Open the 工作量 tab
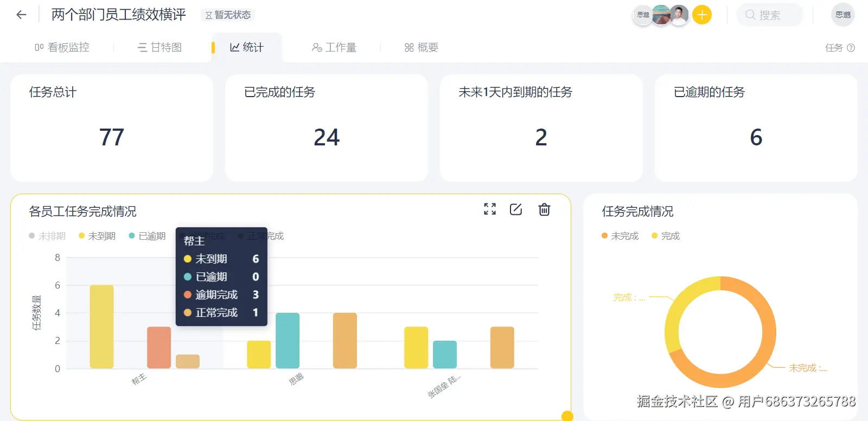Image resolution: width=868 pixels, height=421 pixels. pos(334,48)
